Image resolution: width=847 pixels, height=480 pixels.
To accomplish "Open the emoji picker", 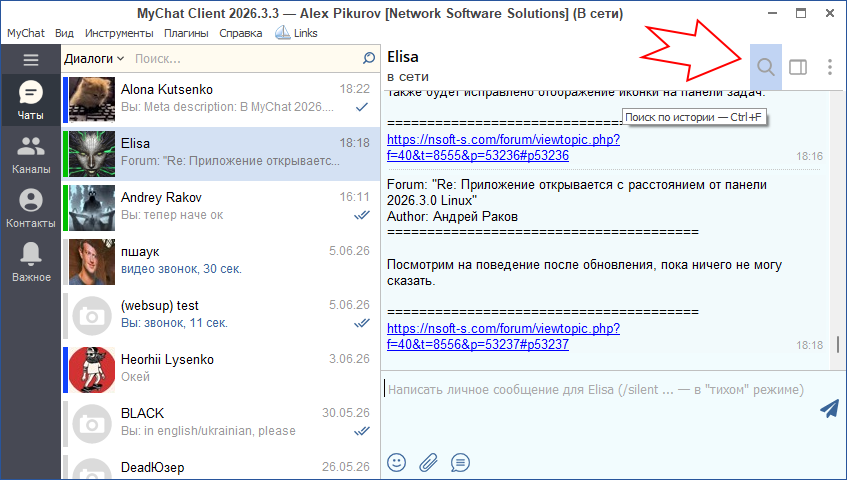I will [x=396, y=462].
